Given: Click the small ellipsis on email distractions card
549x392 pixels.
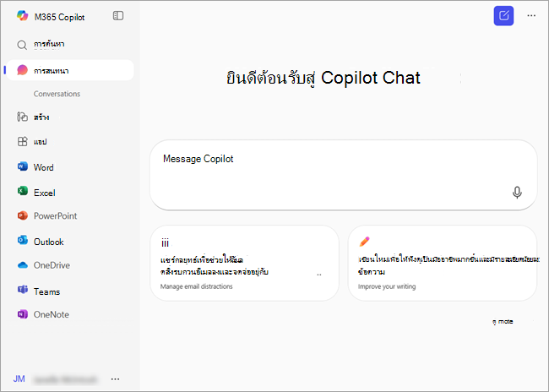Looking at the screenshot, I should (319, 275).
